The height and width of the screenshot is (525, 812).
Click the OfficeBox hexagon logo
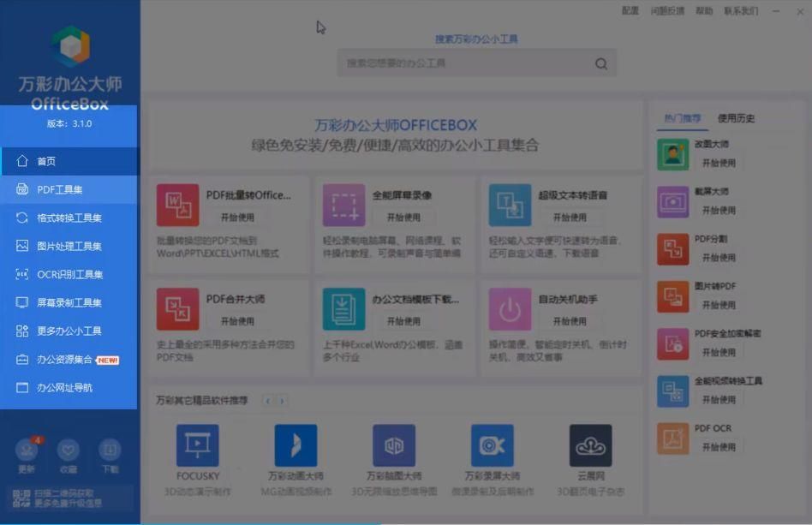tap(71, 46)
